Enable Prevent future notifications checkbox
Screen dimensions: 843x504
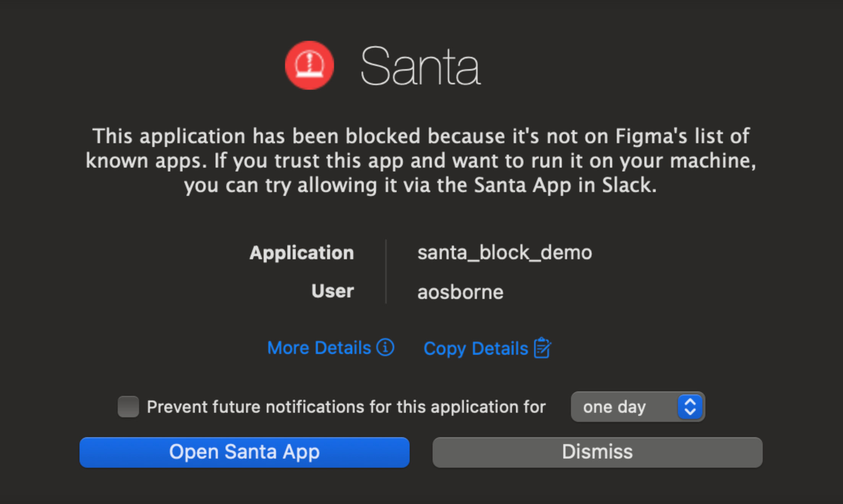[x=128, y=407]
